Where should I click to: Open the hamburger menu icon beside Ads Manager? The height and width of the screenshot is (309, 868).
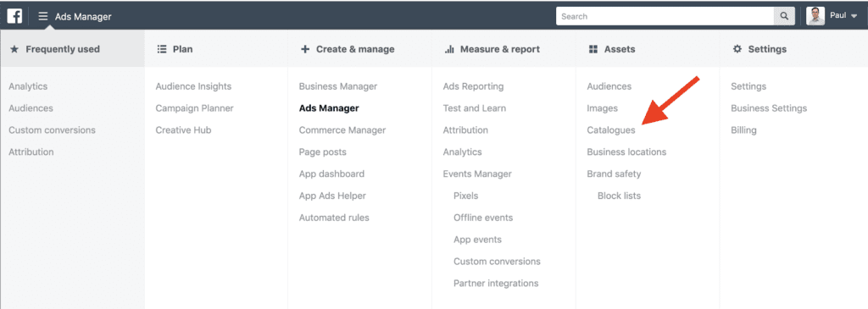tap(43, 16)
